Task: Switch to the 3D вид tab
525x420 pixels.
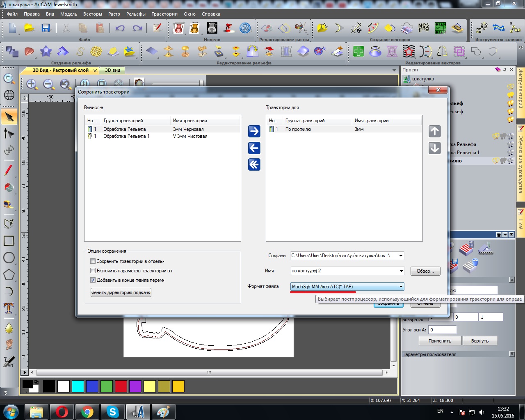Action: click(x=113, y=70)
